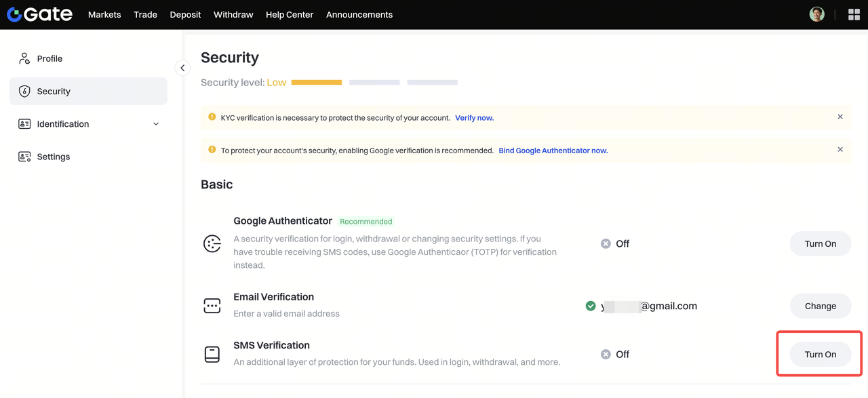
Task: Click the security level progress bar
Action: (x=374, y=83)
